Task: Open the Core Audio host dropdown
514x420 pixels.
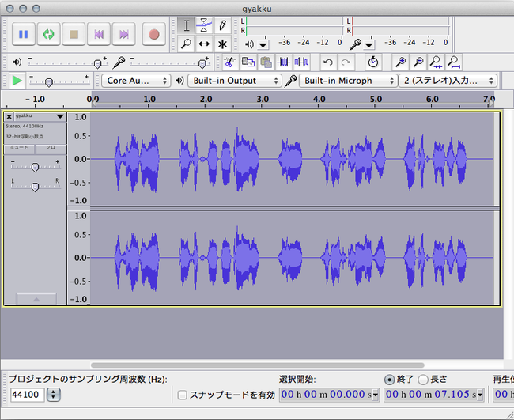Action: coord(136,81)
